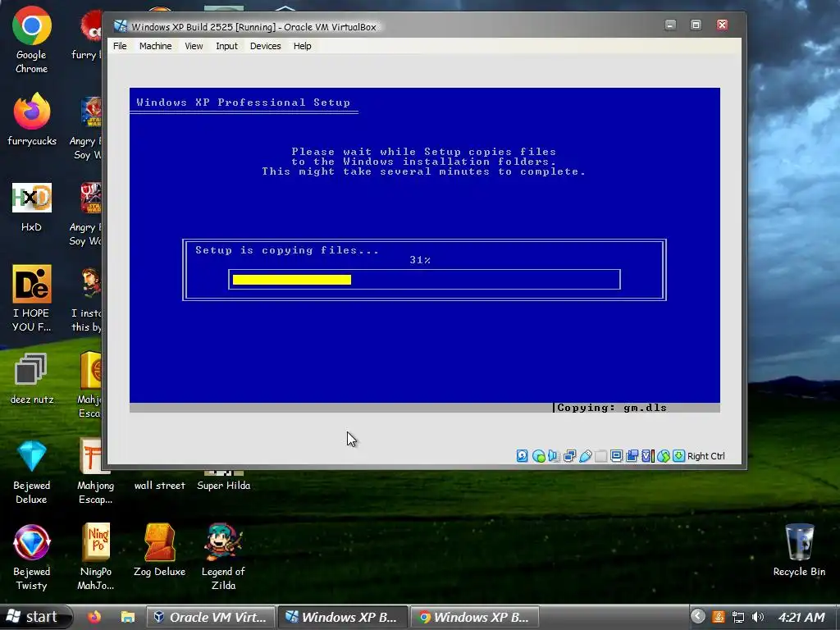Toggle the mouse integration indicator in VirtualBox
This screenshot has height=630, width=840.
pos(663,456)
